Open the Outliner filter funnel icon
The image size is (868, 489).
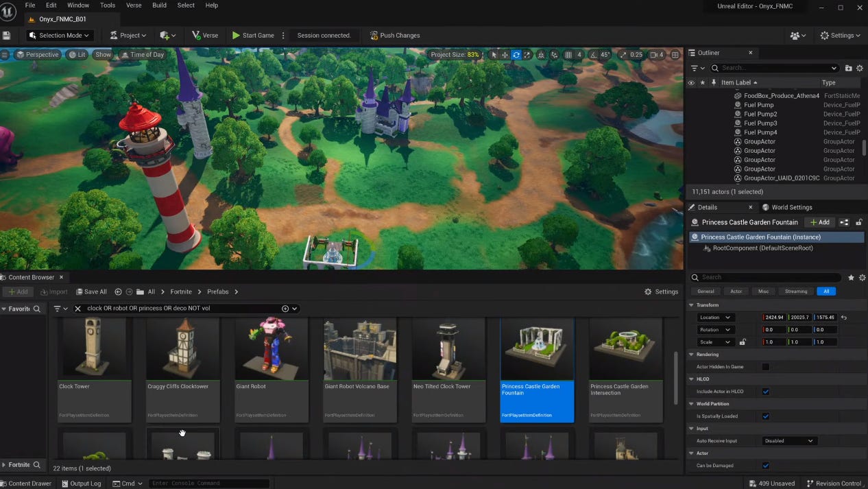[695, 68]
